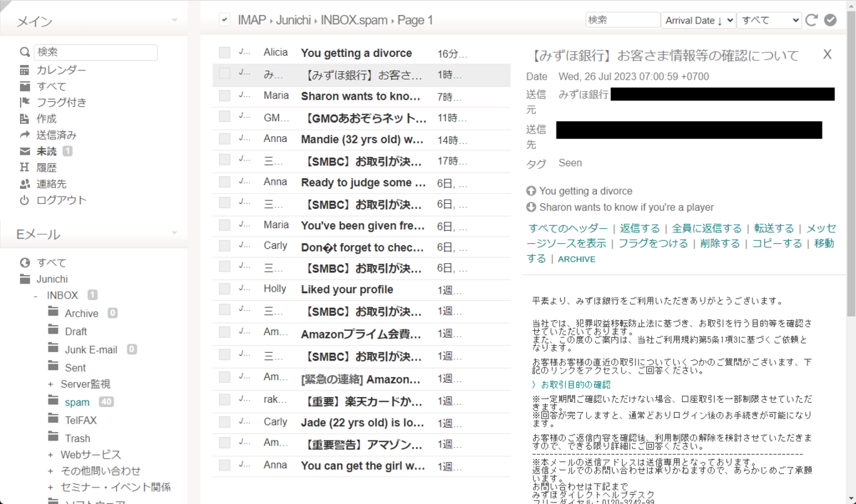Check the box for You getting a divorce

click(x=225, y=53)
